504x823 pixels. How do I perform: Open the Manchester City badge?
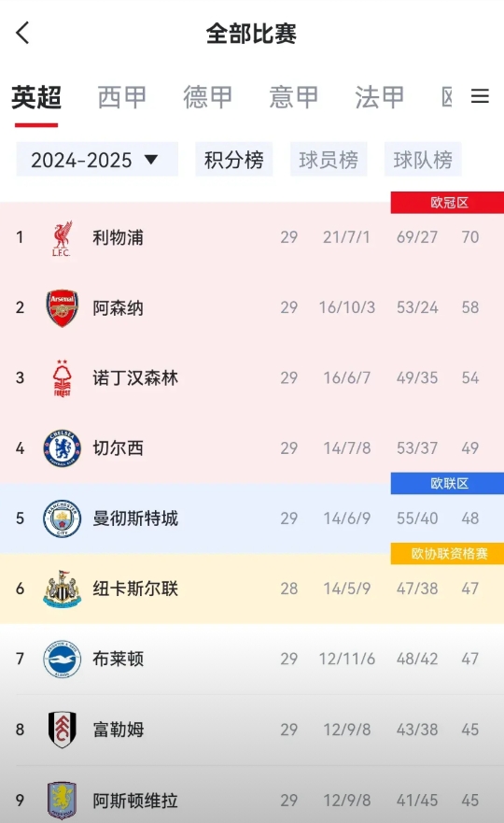(x=62, y=518)
